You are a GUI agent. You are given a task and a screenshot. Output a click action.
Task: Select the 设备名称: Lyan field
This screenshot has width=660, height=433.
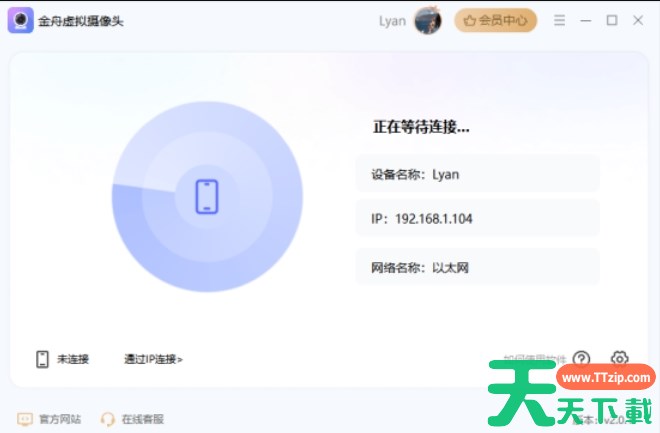[x=477, y=174]
